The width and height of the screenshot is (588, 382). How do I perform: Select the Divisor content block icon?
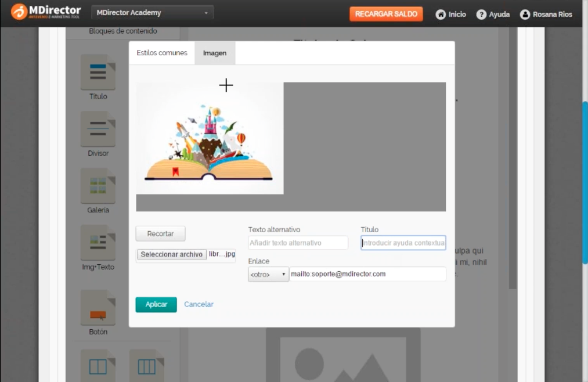click(x=98, y=129)
